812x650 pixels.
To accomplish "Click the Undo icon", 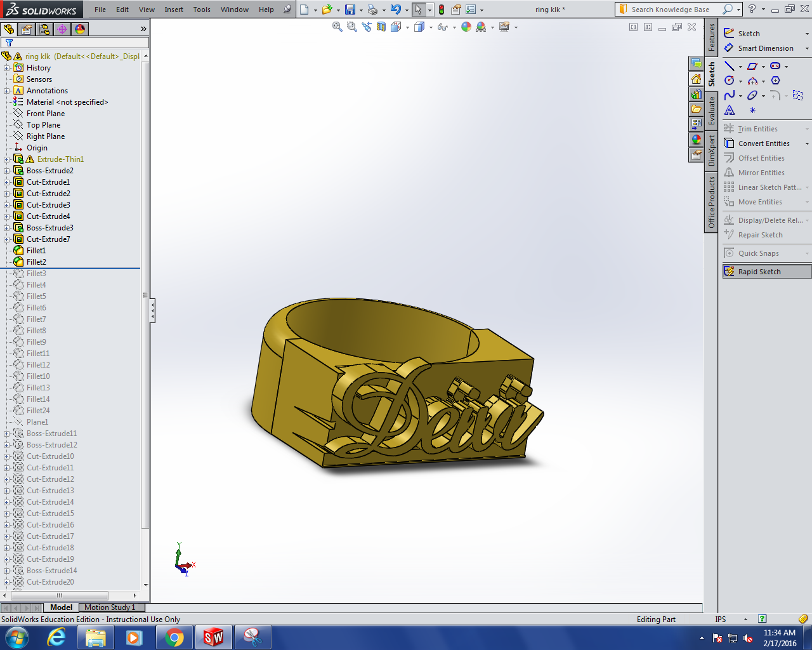I will click(396, 10).
